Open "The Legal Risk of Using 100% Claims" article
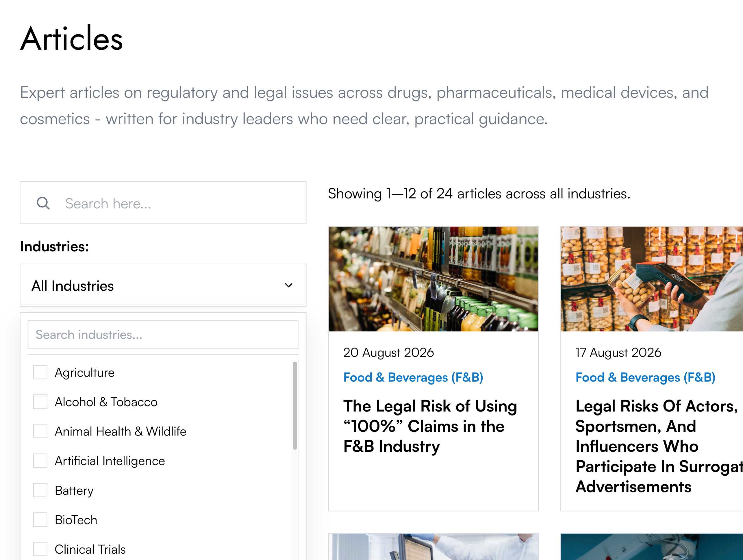 430,426
